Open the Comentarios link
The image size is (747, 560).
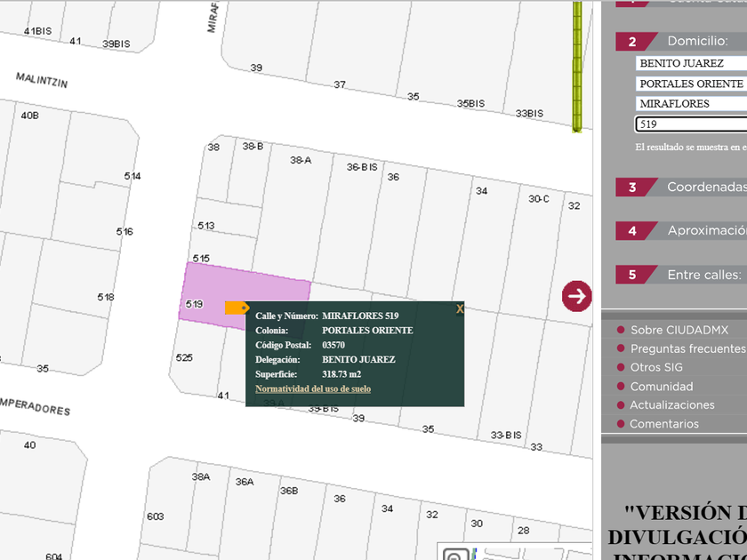coord(664,424)
